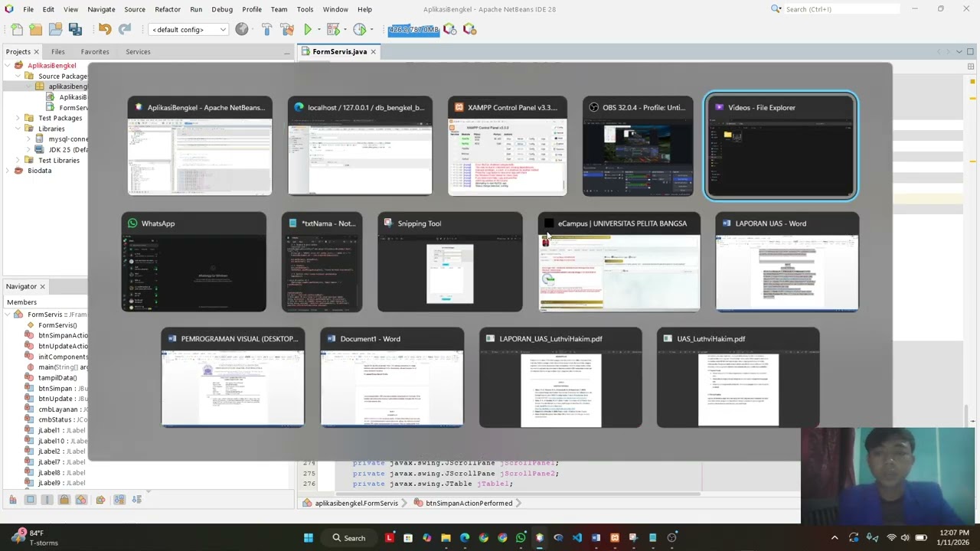Collapse the Libraries node
Screen dimensions: 980x551
[x=18, y=129]
